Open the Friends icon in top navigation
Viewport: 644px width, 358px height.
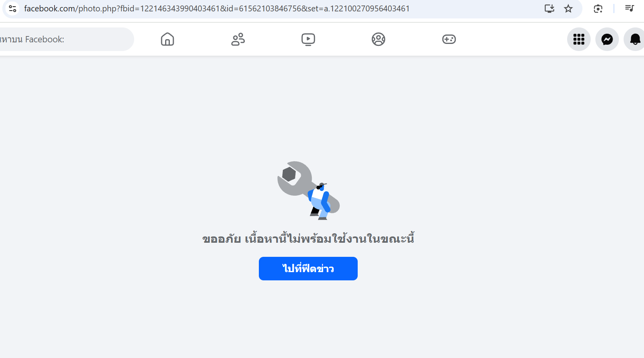238,39
